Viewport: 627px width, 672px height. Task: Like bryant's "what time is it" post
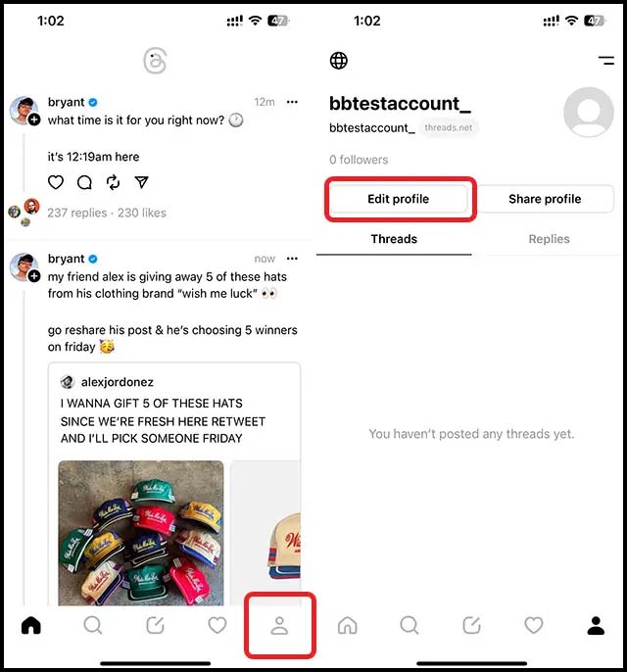[x=56, y=182]
